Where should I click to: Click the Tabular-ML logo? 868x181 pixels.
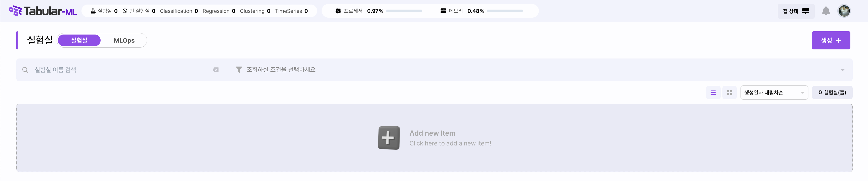pos(43,11)
